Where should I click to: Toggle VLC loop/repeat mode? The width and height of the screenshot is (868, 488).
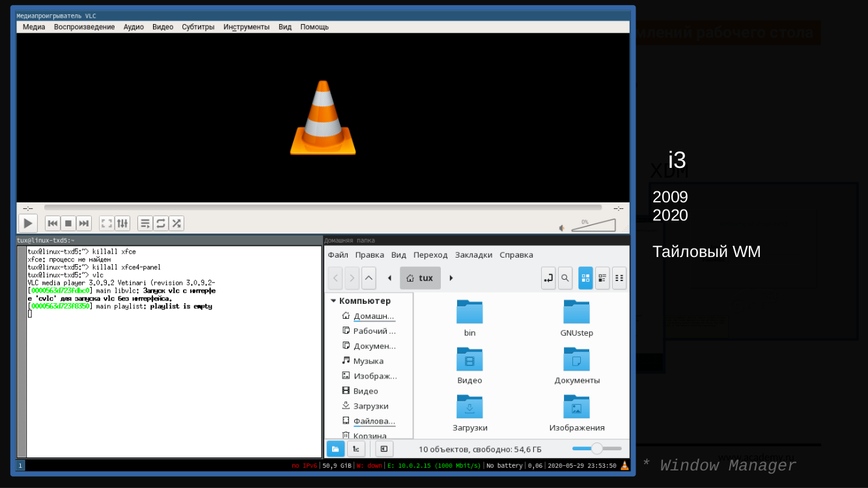(x=161, y=223)
